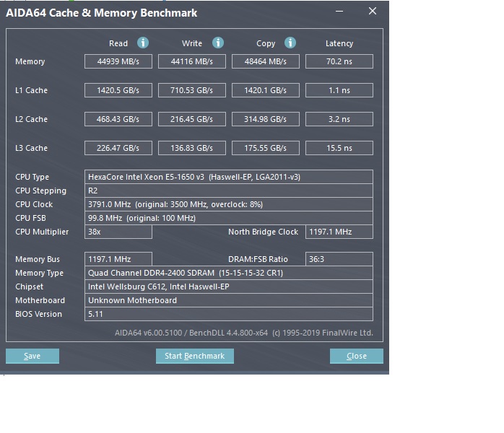Click the AIDA64 version footer text
The image size is (504, 433).
pos(243,333)
